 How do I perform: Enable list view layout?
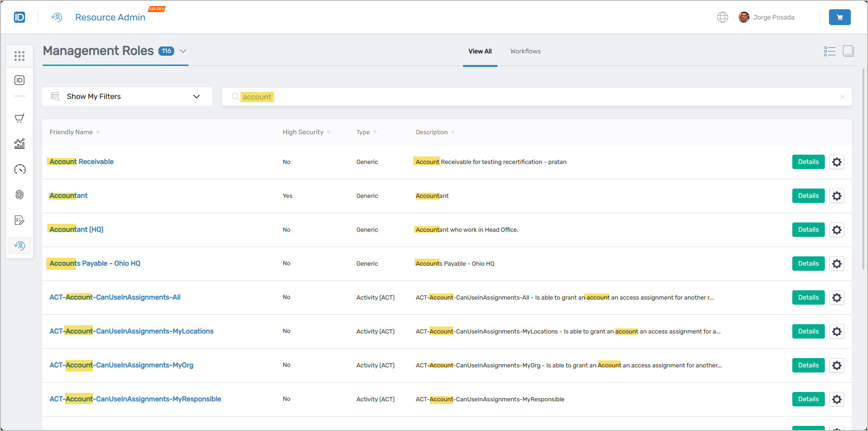click(x=830, y=51)
